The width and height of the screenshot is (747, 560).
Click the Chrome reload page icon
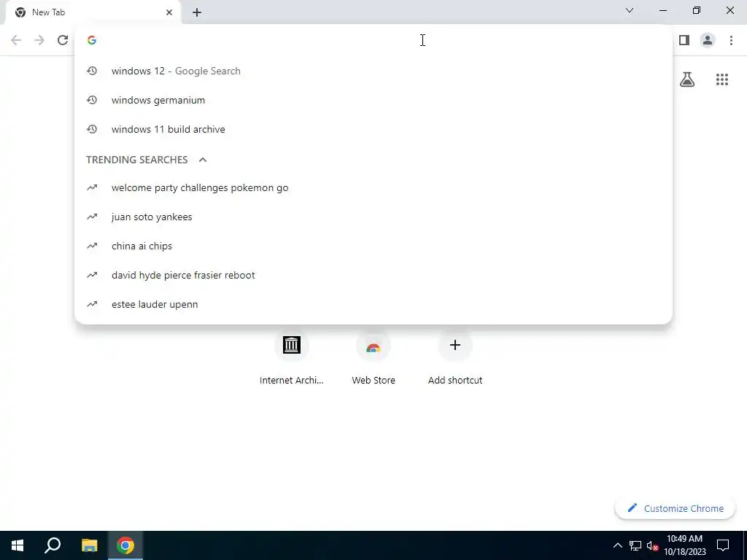(63, 40)
